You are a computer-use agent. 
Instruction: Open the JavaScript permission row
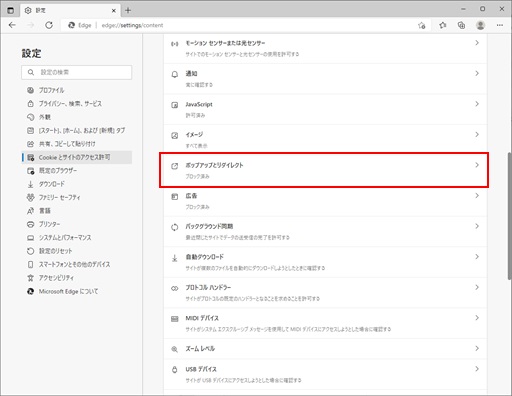[x=325, y=109]
